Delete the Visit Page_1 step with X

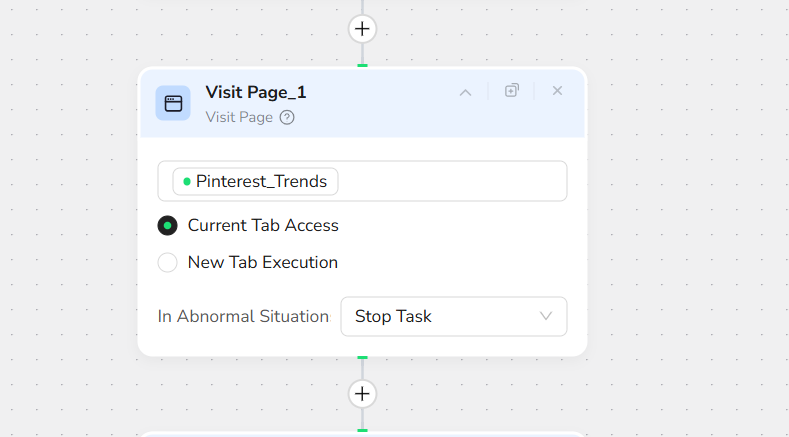(557, 91)
